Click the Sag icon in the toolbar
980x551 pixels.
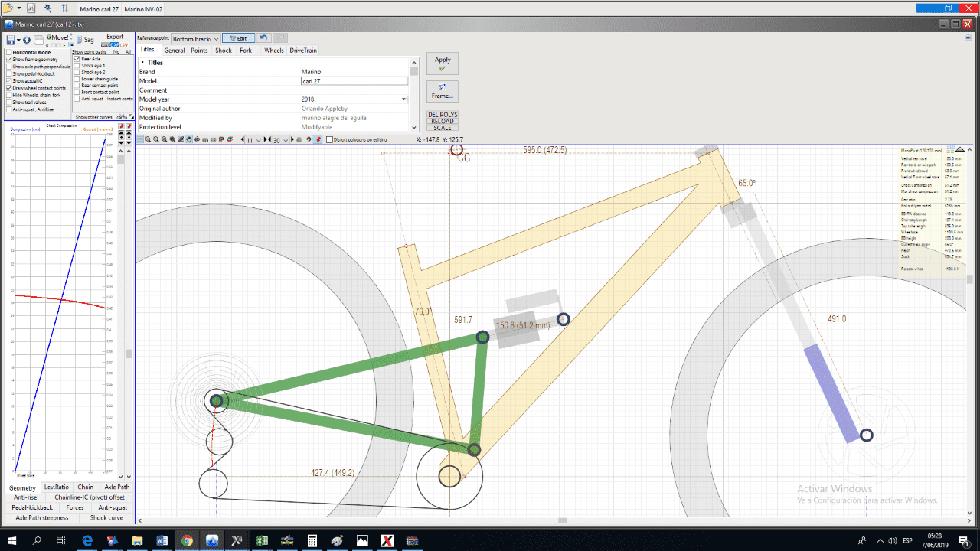[x=83, y=40]
